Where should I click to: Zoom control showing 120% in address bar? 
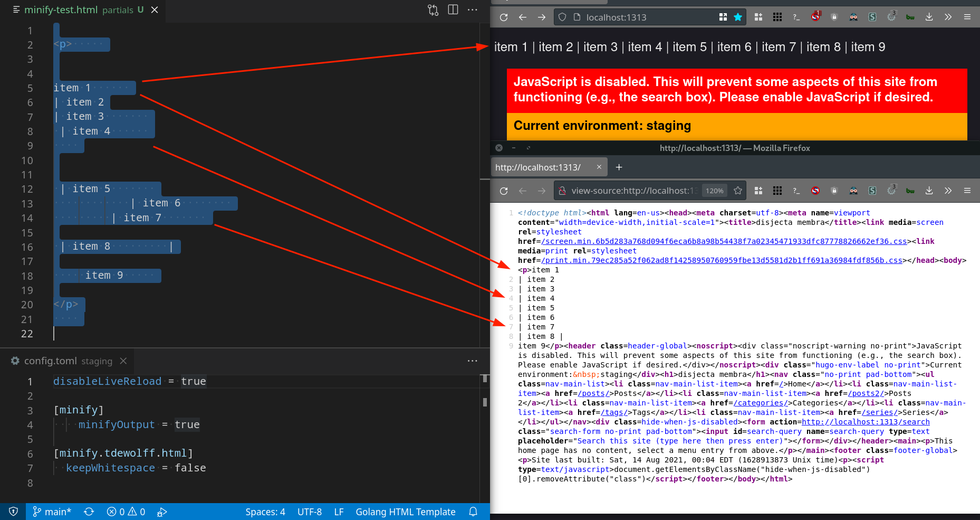point(714,191)
